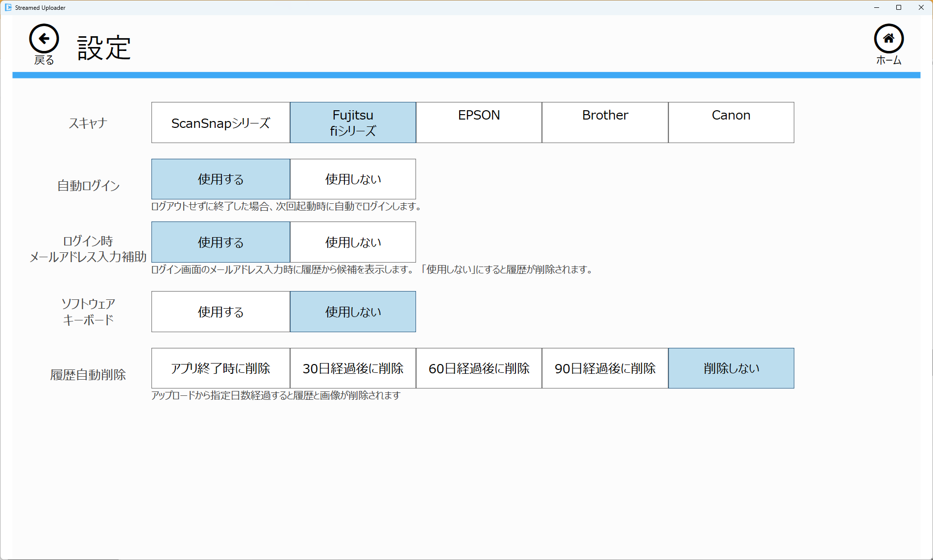Disable auto login with 使用しない
933x560 pixels.
coord(353,179)
